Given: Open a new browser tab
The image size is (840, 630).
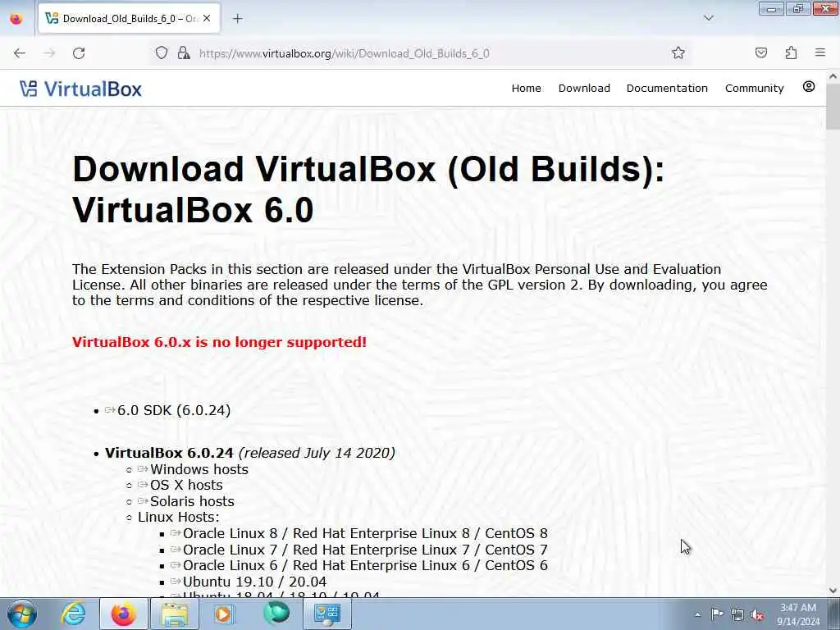Looking at the screenshot, I should tap(238, 19).
